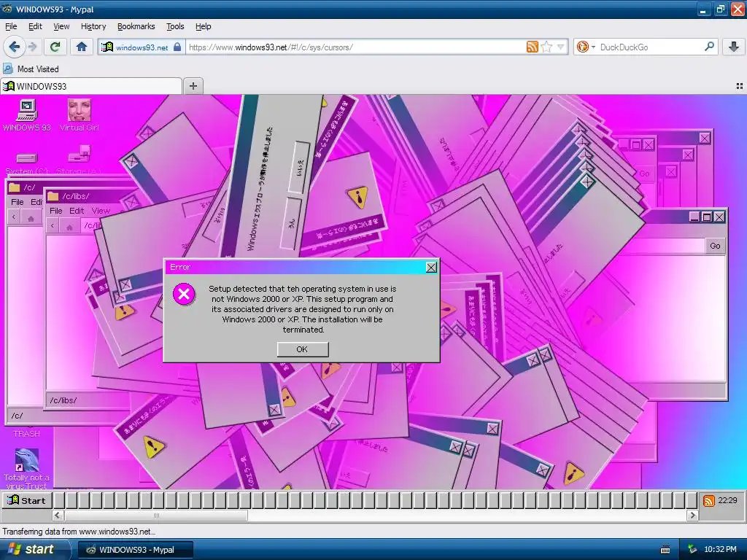Open the address bar history dropdown arrow
747x560 pixels.
tap(561, 47)
